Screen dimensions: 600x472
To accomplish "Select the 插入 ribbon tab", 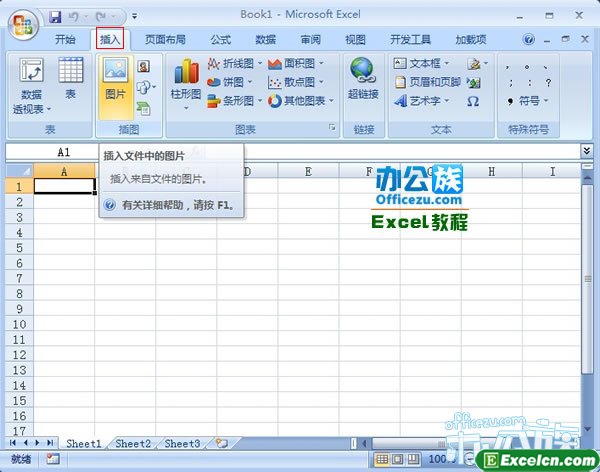I will (x=110, y=38).
